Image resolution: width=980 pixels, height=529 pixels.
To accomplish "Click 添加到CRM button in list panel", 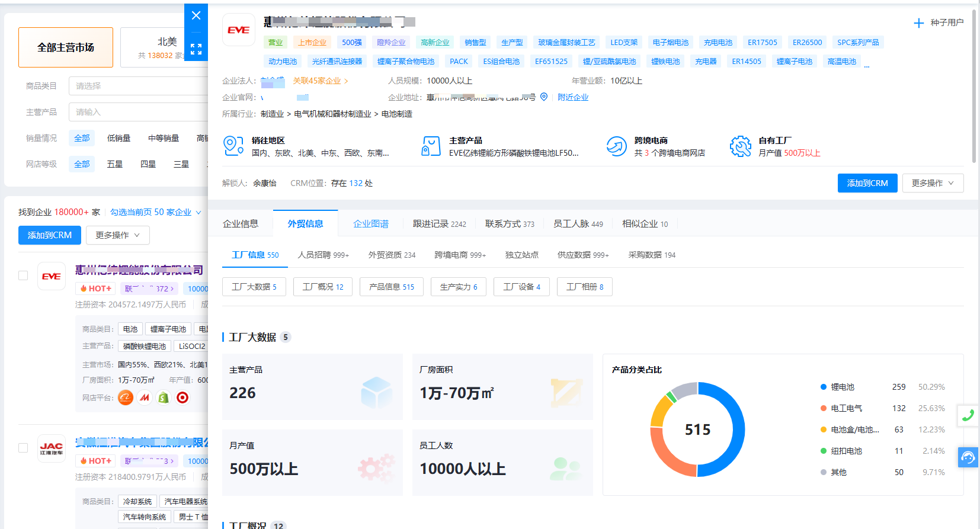I will 50,235.
